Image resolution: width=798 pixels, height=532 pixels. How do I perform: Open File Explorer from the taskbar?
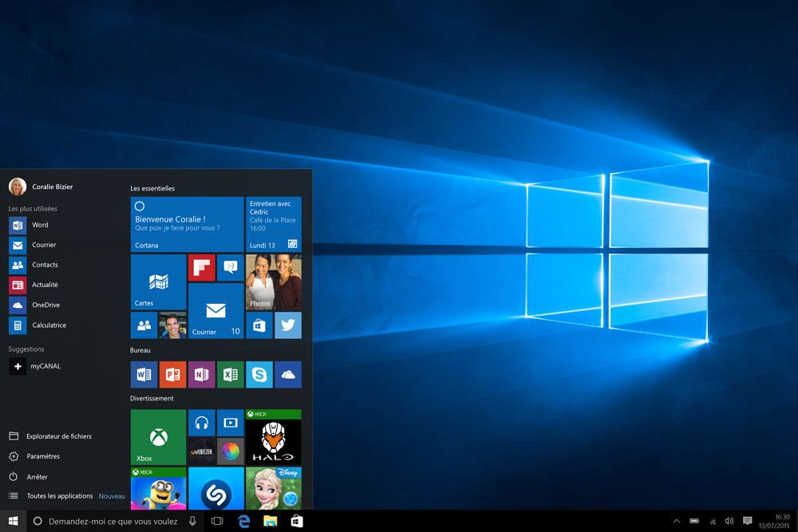pos(271,521)
